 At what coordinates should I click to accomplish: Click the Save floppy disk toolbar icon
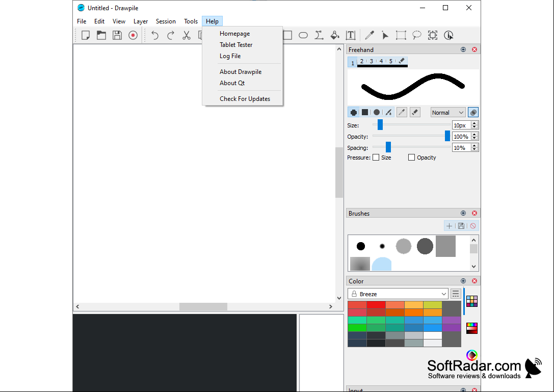117,35
